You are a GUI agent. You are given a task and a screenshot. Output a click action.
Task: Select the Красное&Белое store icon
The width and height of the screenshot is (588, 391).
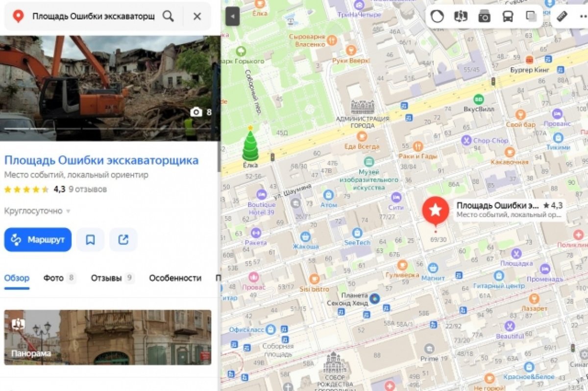click(x=529, y=366)
